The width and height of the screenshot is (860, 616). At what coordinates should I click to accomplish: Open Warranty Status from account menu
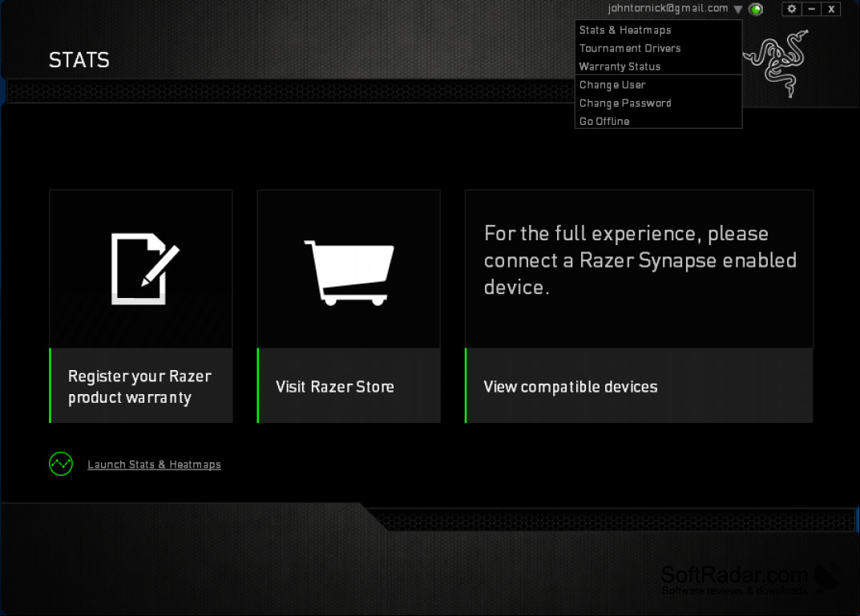pos(658,66)
